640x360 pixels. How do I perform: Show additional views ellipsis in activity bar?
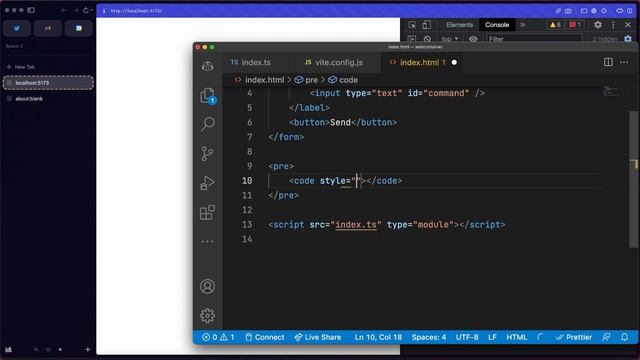pyautogui.click(x=207, y=242)
